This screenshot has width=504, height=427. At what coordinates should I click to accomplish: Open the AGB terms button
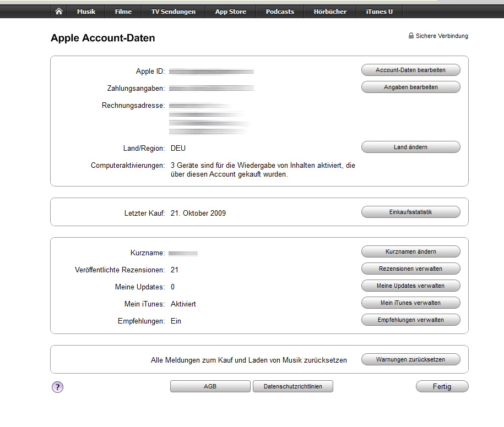coord(210,386)
